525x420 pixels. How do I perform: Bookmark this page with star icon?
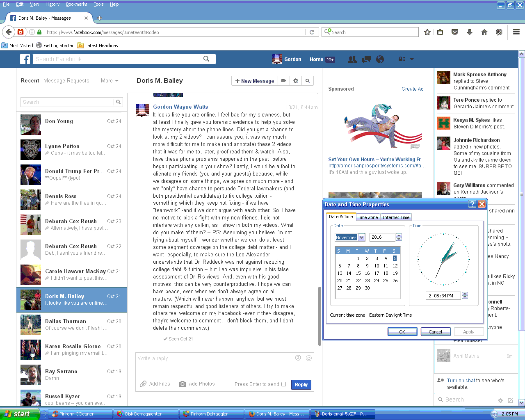click(x=427, y=32)
